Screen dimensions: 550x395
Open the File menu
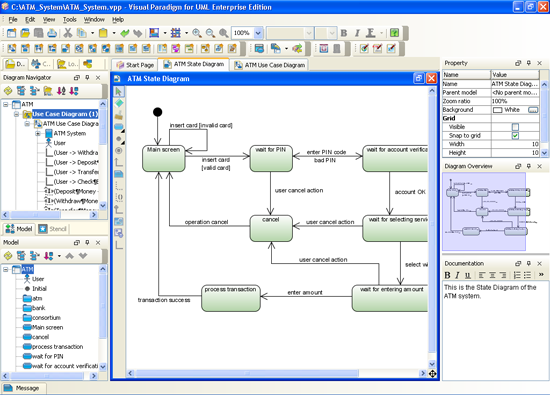[13, 20]
